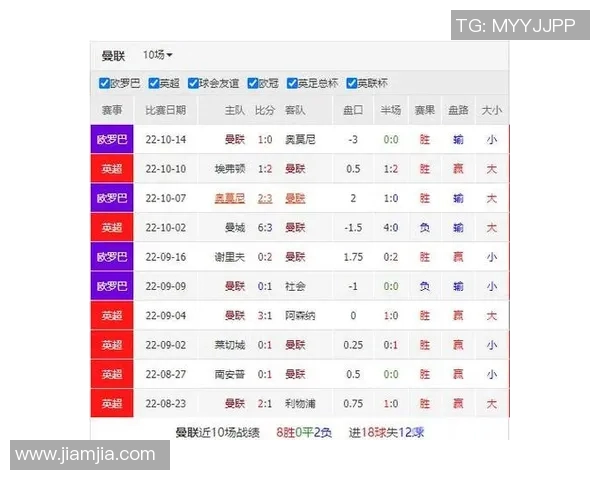
Task: Select the 英超 tag on 22-10-02 row
Action: 112,228
